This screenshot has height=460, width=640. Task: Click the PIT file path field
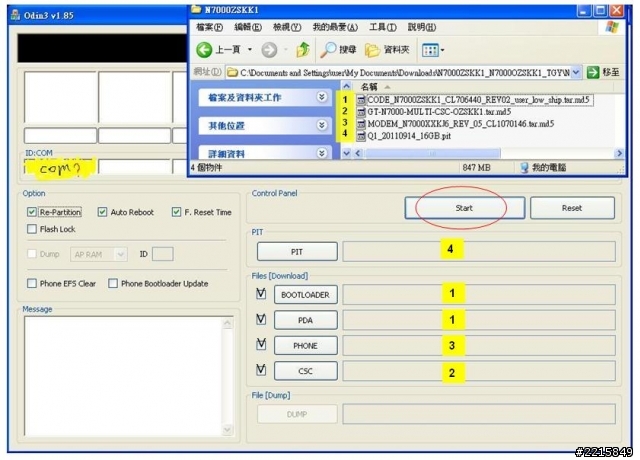tap(479, 251)
